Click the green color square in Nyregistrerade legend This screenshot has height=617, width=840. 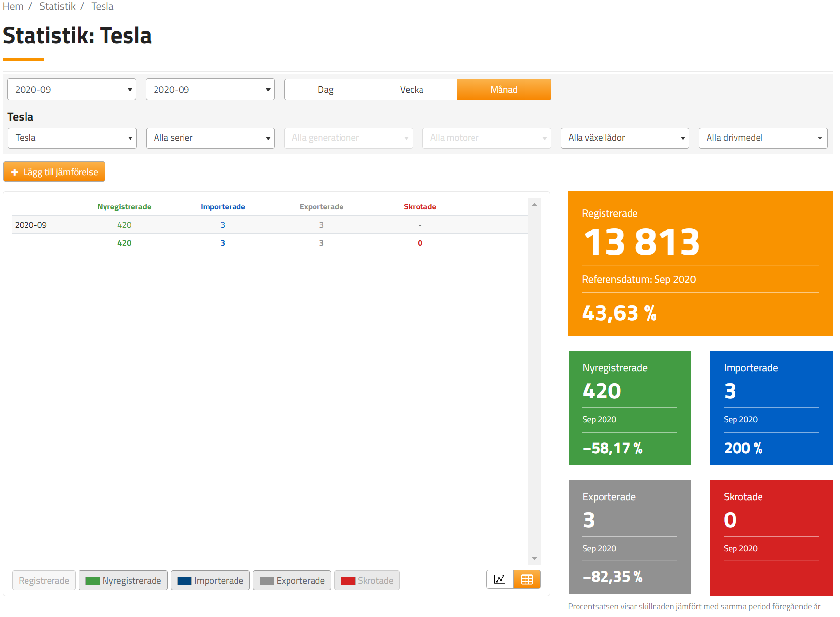(x=93, y=580)
